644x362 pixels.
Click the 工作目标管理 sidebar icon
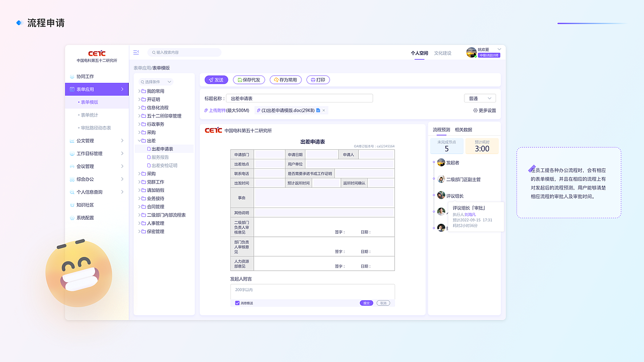click(x=72, y=153)
